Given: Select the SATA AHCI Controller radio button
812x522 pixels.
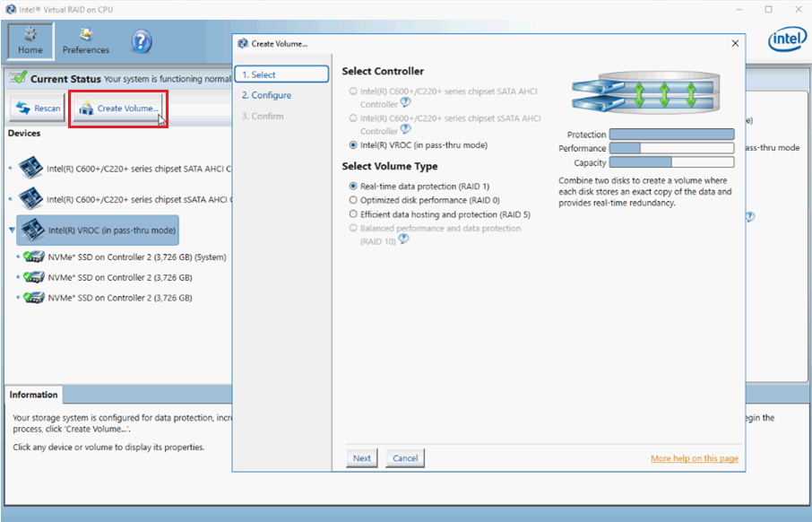Looking at the screenshot, I should [353, 91].
